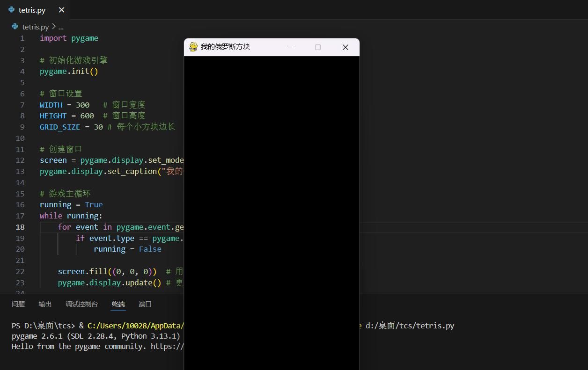Screen dimensions: 588x370
Task: Click tetris.py in the breadcrumb path
Action: pyautogui.click(x=37, y=27)
